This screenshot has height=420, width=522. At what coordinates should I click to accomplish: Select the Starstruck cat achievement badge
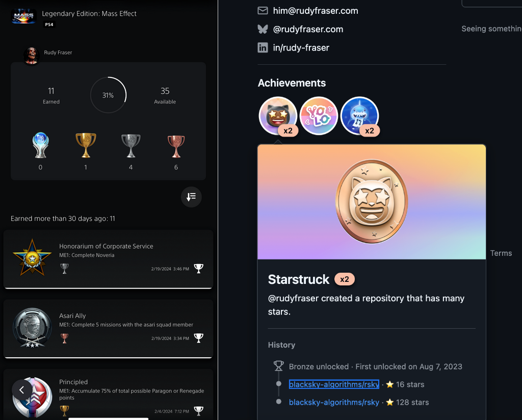pyautogui.click(x=278, y=116)
